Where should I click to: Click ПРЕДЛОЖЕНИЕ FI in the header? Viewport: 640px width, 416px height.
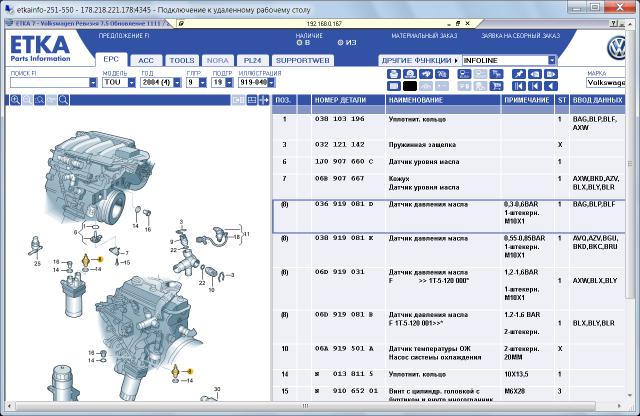(x=124, y=36)
